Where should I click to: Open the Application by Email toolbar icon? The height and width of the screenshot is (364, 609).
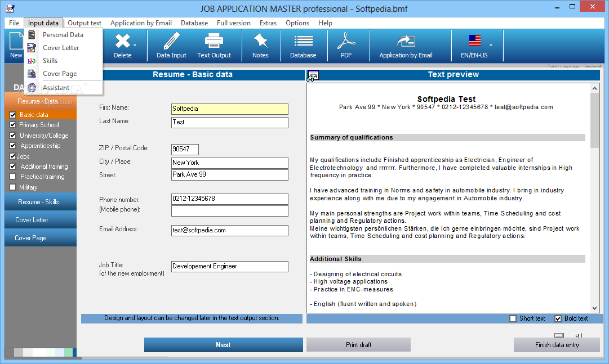click(406, 41)
